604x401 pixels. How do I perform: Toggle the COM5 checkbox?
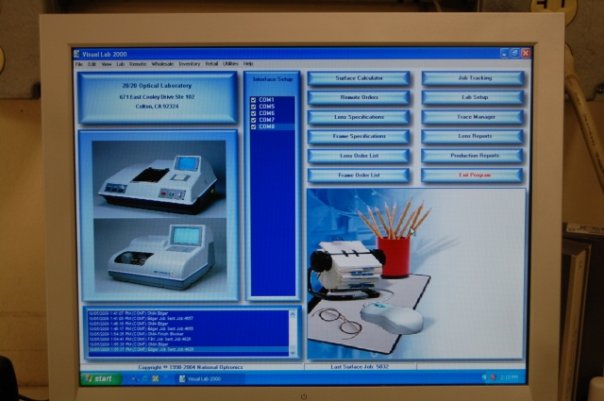tap(253, 107)
